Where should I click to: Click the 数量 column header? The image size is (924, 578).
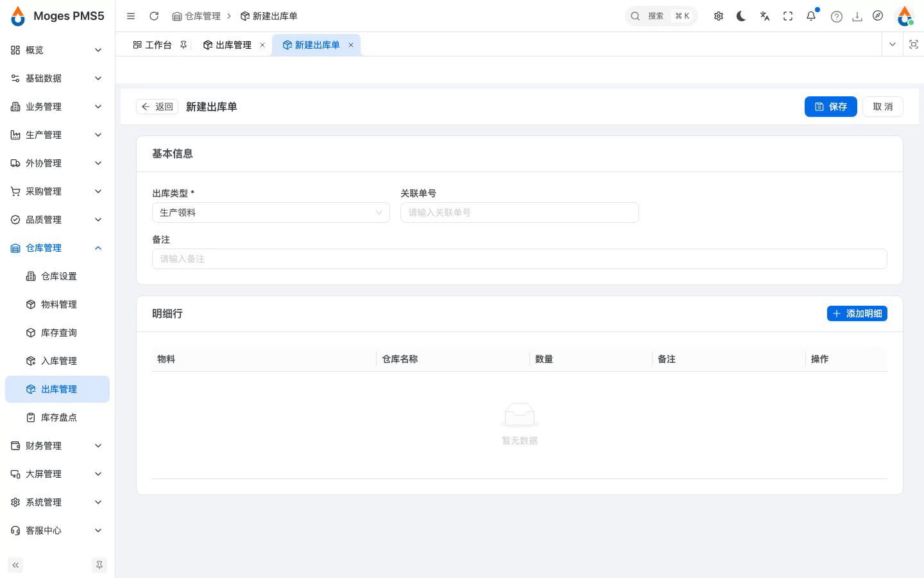tap(591, 359)
